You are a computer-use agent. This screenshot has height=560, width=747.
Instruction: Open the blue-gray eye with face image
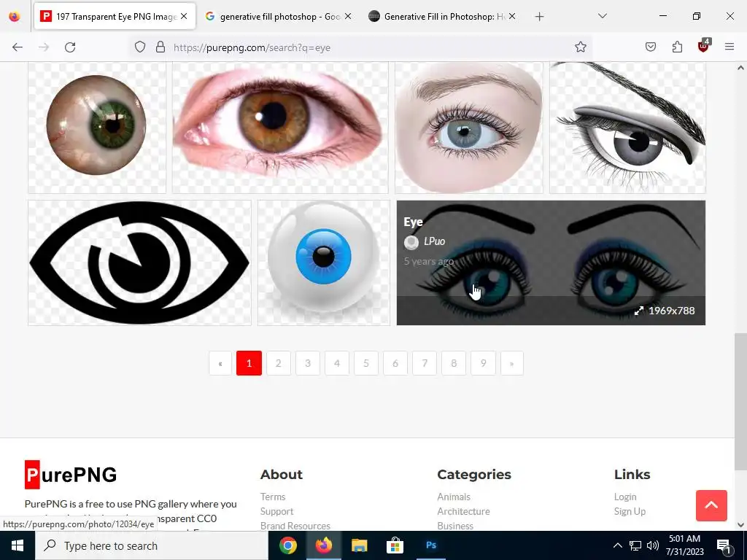(x=469, y=127)
